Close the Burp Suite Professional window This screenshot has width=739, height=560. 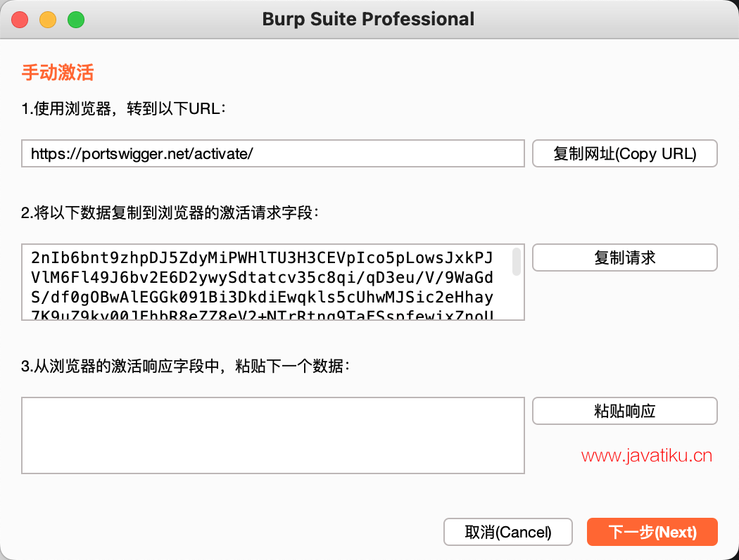click(x=20, y=20)
